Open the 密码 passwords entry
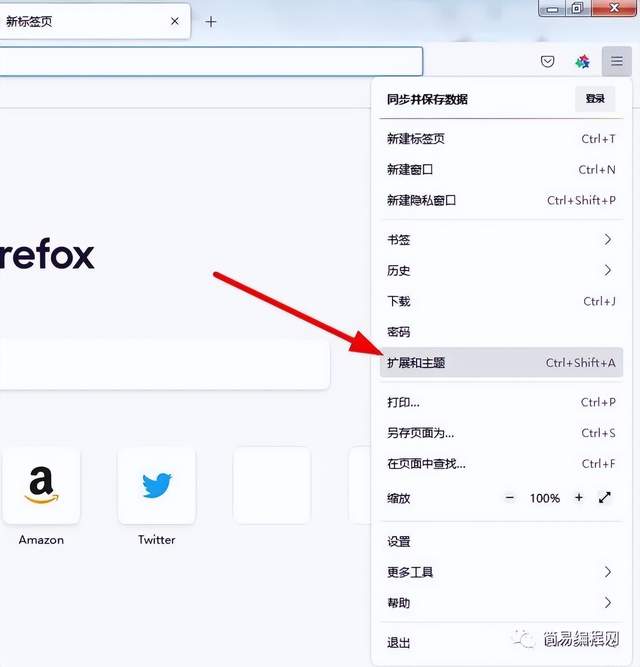The image size is (640, 667). pos(501,332)
